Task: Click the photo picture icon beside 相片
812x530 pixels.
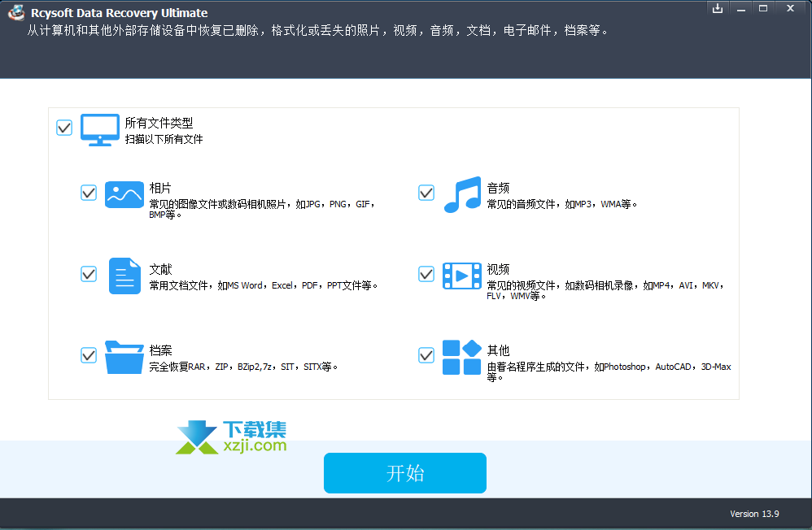Action: pyautogui.click(x=124, y=194)
